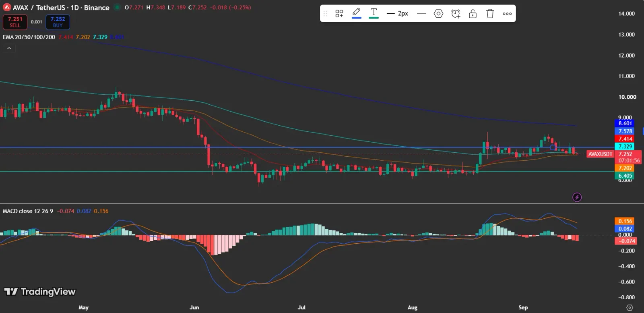Open drawing settings hexagon icon
The height and width of the screenshot is (313, 644).
[438, 14]
